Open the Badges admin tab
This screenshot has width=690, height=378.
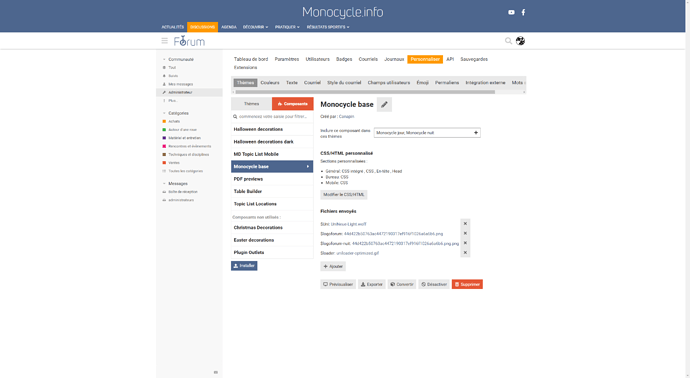coord(344,59)
